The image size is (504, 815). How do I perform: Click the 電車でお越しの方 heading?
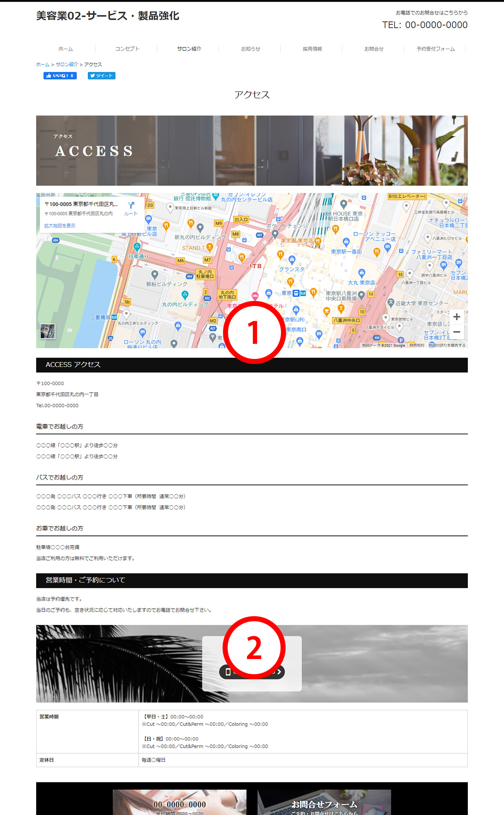(60, 426)
